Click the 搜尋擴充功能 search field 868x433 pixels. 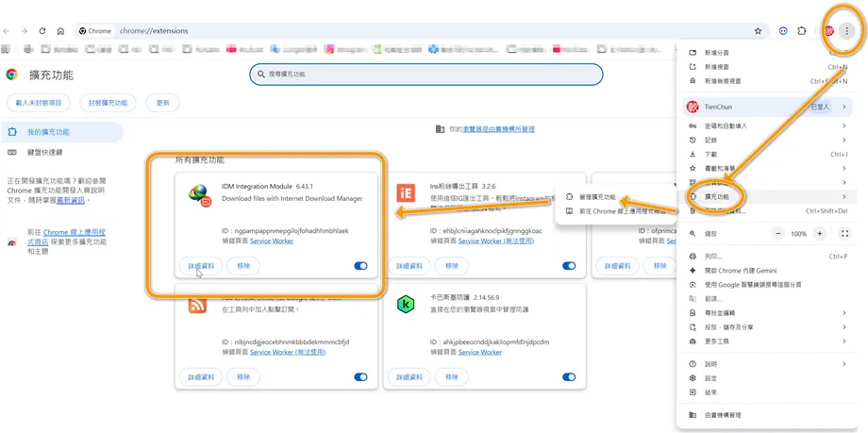point(426,75)
